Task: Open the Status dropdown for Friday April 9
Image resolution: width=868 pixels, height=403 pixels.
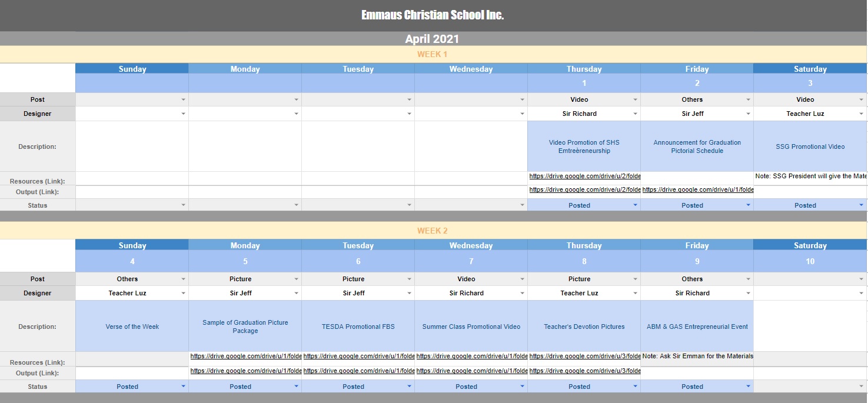Action: coord(748,387)
